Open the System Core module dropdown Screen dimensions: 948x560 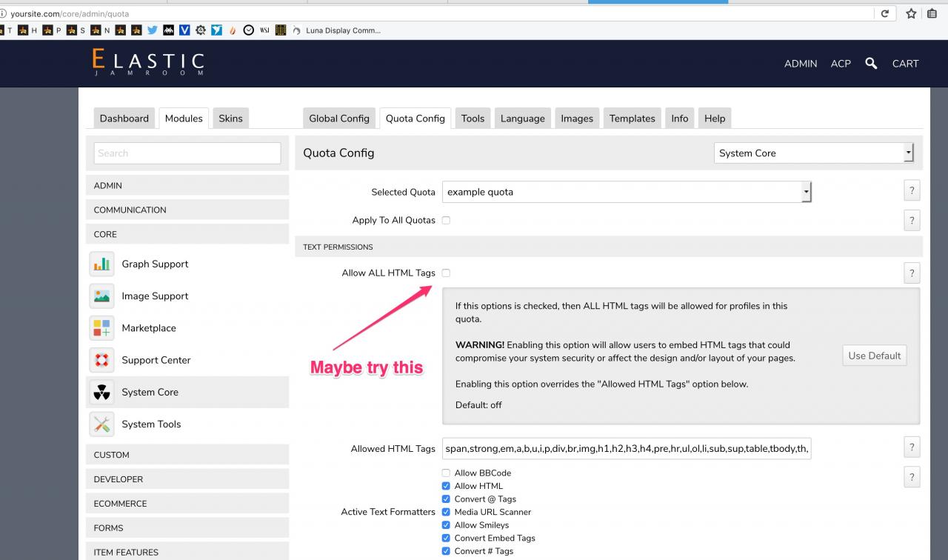814,153
